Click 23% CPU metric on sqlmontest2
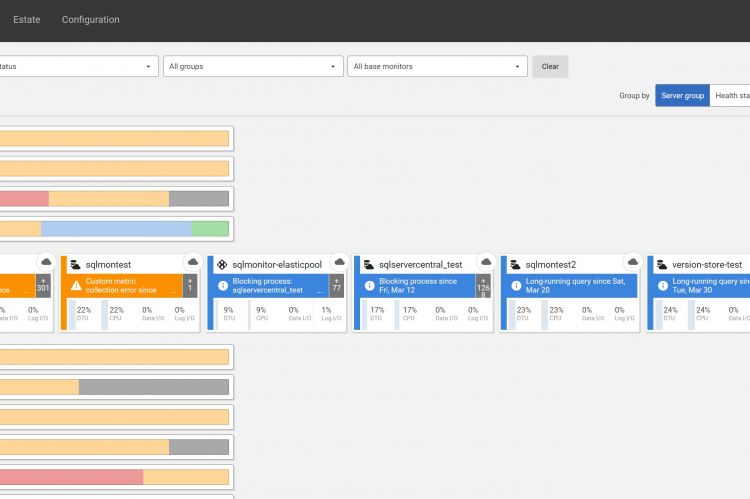The width and height of the screenshot is (750, 499). coord(556,313)
